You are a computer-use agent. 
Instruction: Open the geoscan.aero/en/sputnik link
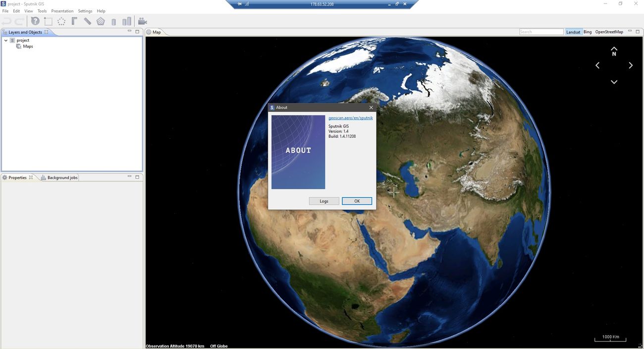(350, 117)
